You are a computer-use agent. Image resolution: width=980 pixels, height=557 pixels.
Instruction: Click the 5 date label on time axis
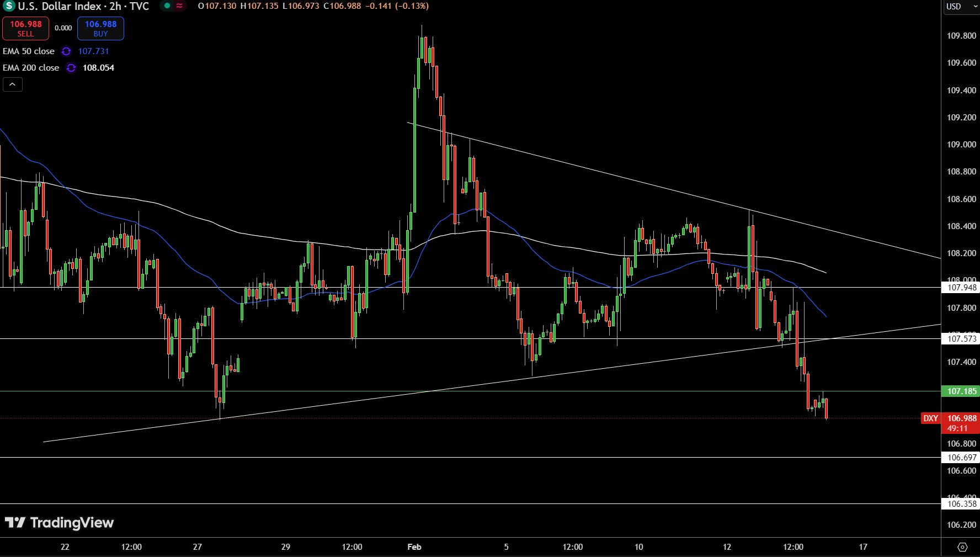507,547
